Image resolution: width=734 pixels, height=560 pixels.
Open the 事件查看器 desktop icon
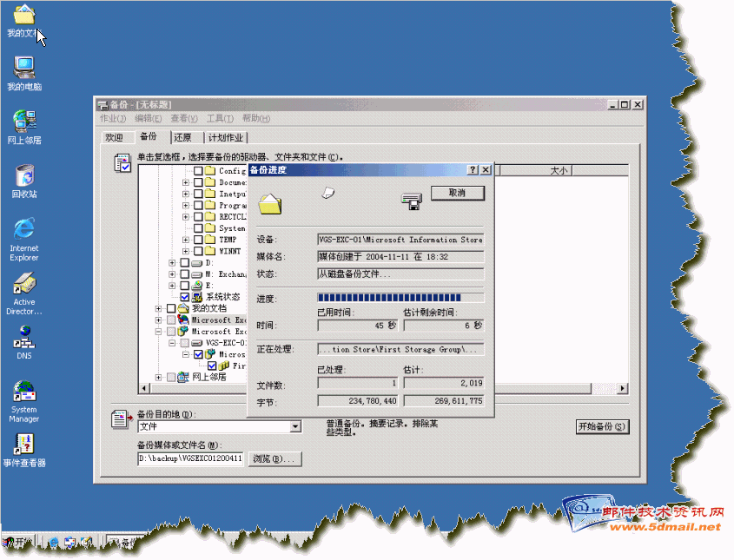click(x=23, y=445)
